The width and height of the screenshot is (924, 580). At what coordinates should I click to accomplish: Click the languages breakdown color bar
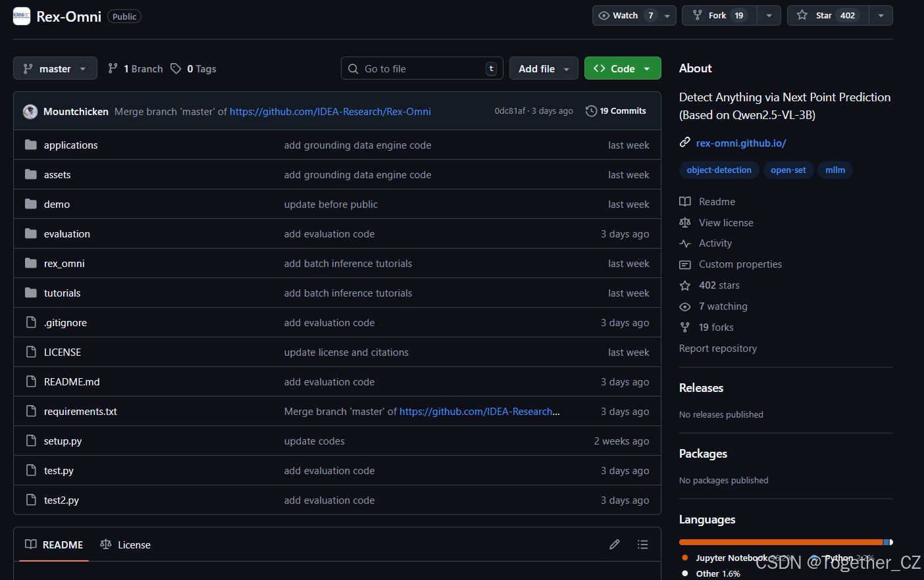(786, 543)
